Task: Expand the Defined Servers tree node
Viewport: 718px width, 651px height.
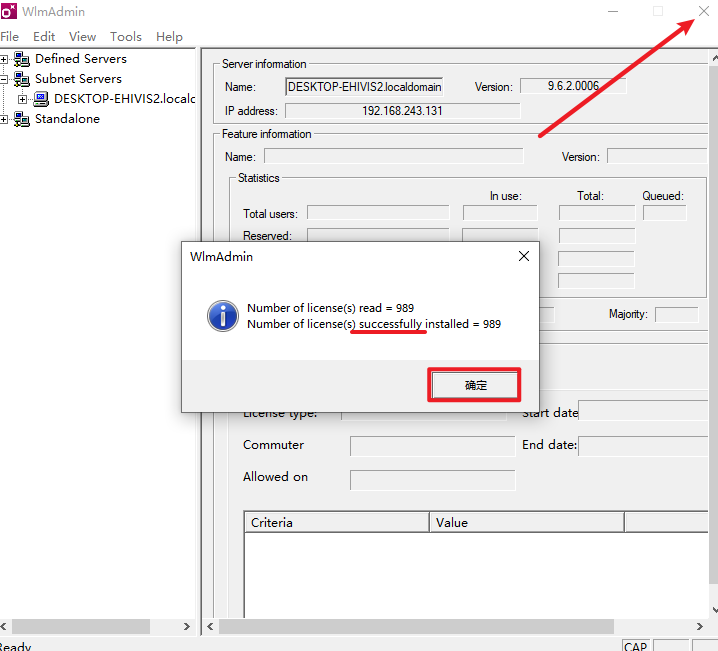Action: [4, 59]
